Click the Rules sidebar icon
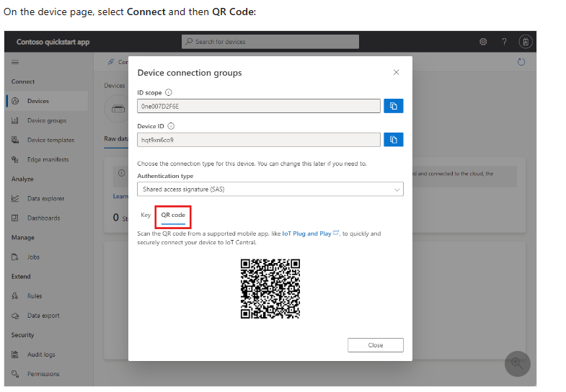This screenshot has width=566, height=392. 15,295
